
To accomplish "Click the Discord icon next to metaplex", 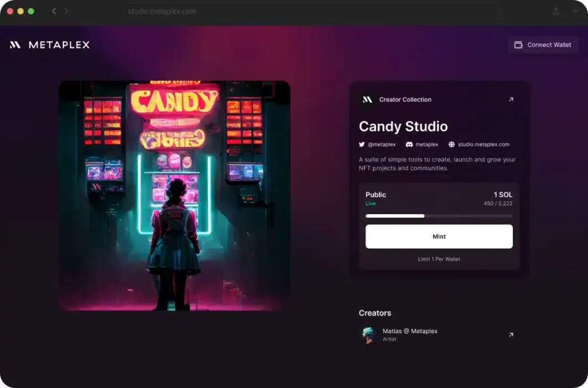I will (409, 144).
